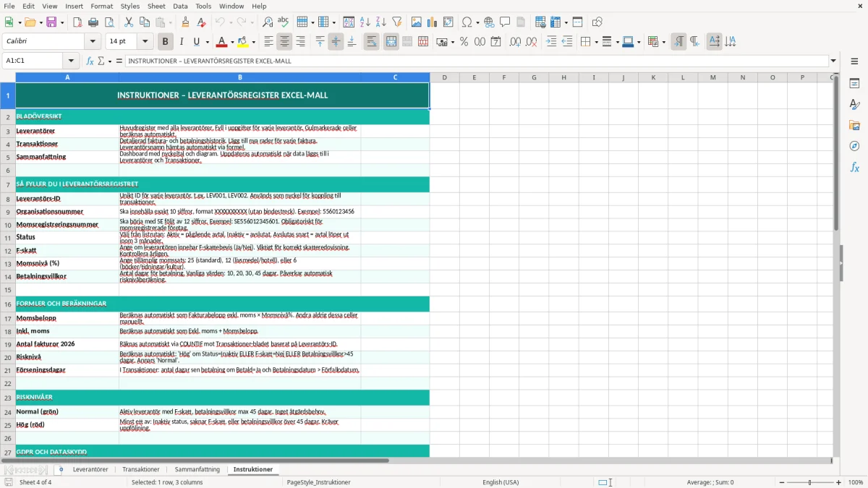Open Find & Replace
Viewport: 868px width, 488px height.
click(x=268, y=22)
